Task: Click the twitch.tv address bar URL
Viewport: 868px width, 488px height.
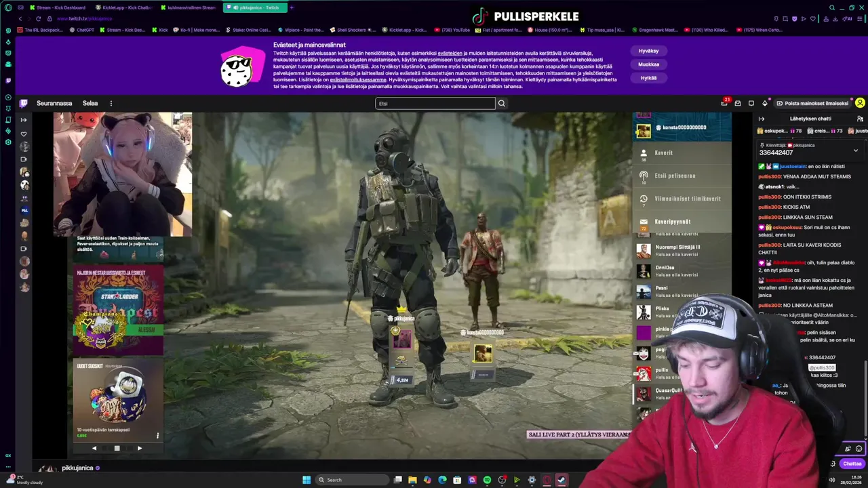Action: pos(84,18)
